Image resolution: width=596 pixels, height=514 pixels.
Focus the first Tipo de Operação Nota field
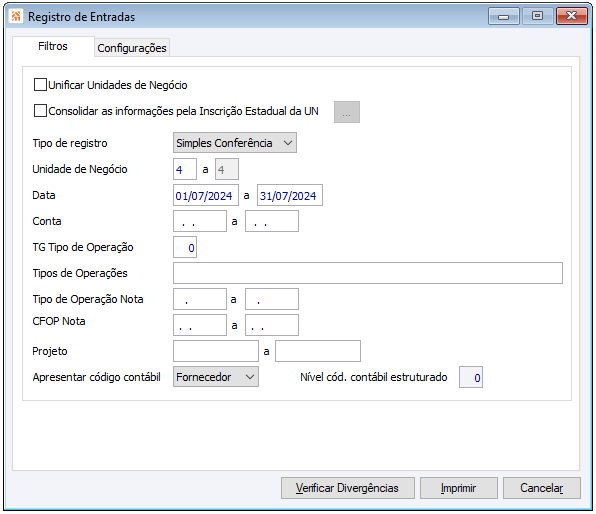(200, 299)
